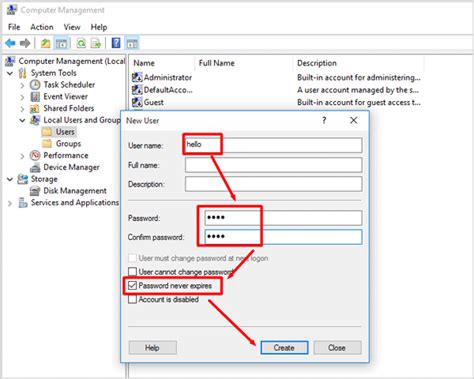The height and width of the screenshot is (379, 474).
Task: Click the Password input field
Action: click(x=283, y=218)
